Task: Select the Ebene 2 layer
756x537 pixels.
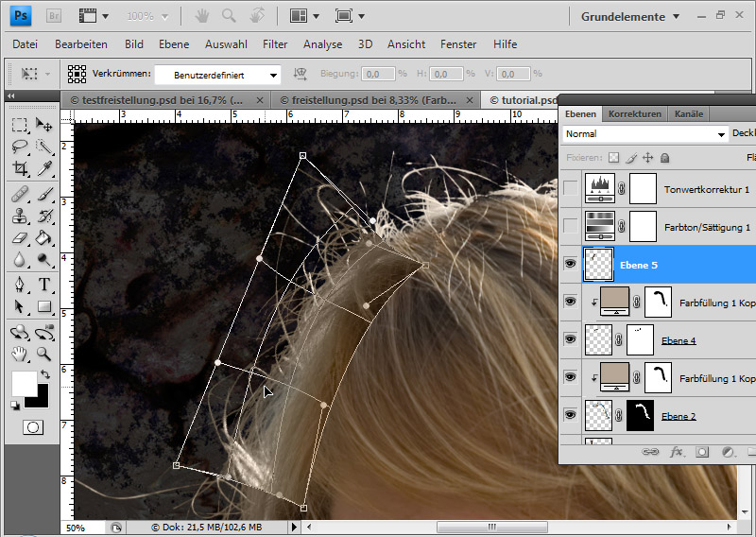Action: point(678,416)
